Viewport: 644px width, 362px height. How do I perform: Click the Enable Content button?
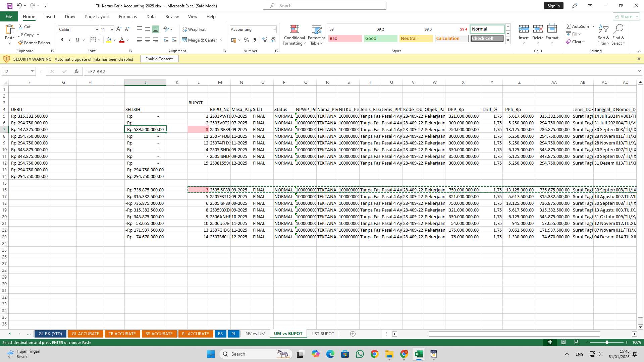pos(159,59)
